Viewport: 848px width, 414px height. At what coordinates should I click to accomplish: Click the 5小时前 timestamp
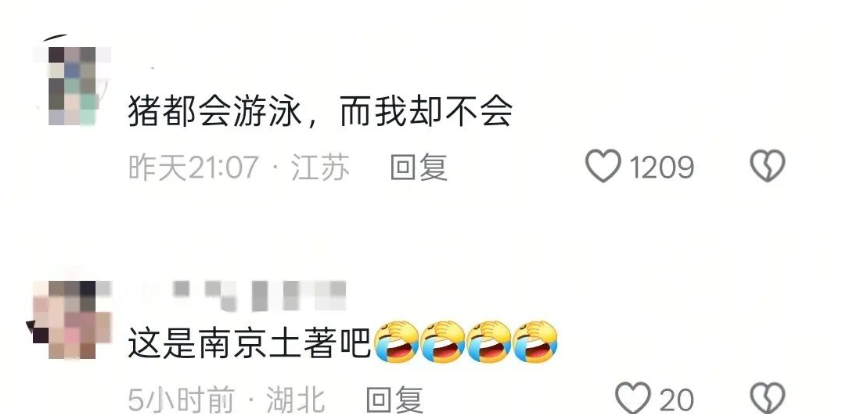click(x=181, y=400)
